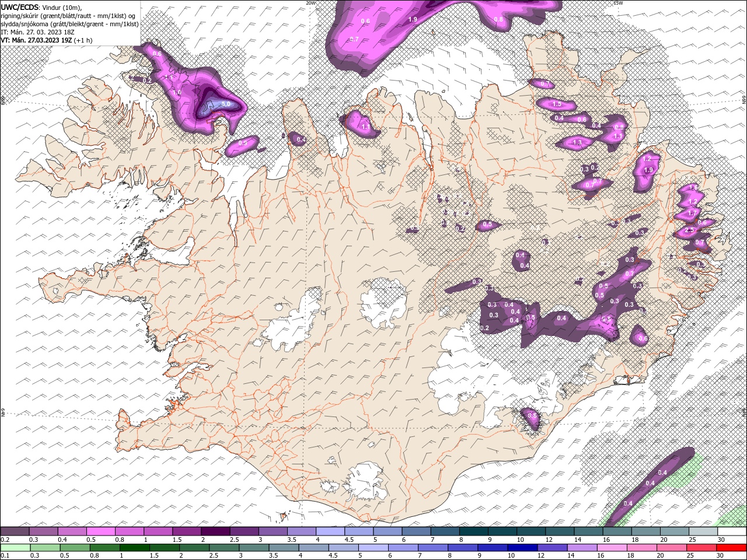This screenshot has width=747, height=560.
Task: Click the 0.2 swatch in upper snow legend
Action: point(15,531)
